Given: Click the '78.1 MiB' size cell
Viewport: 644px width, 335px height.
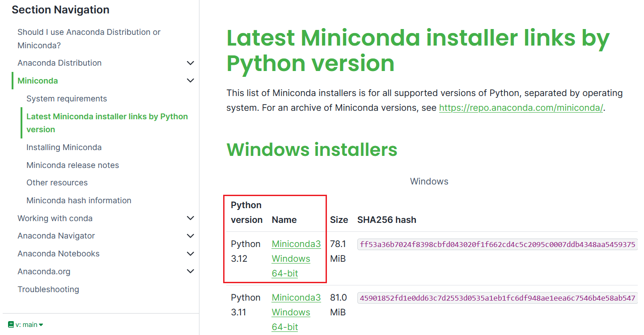Looking at the screenshot, I should click(338, 251).
